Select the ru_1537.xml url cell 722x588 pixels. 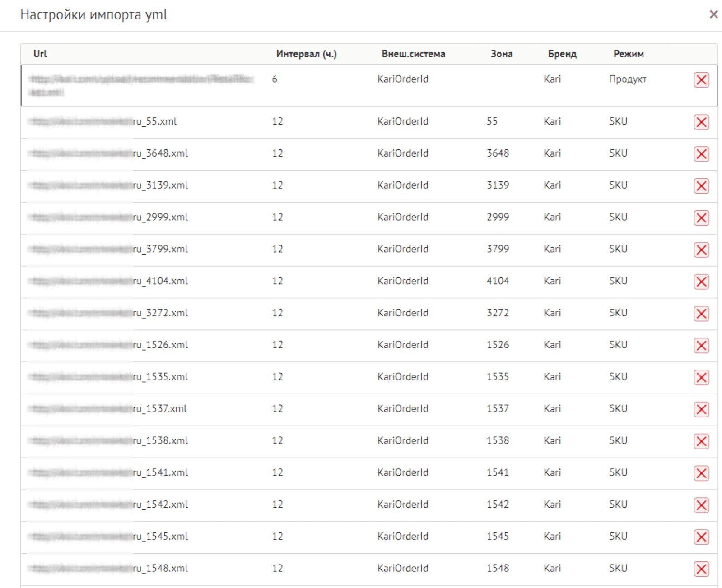pyautogui.click(x=108, y=409)
